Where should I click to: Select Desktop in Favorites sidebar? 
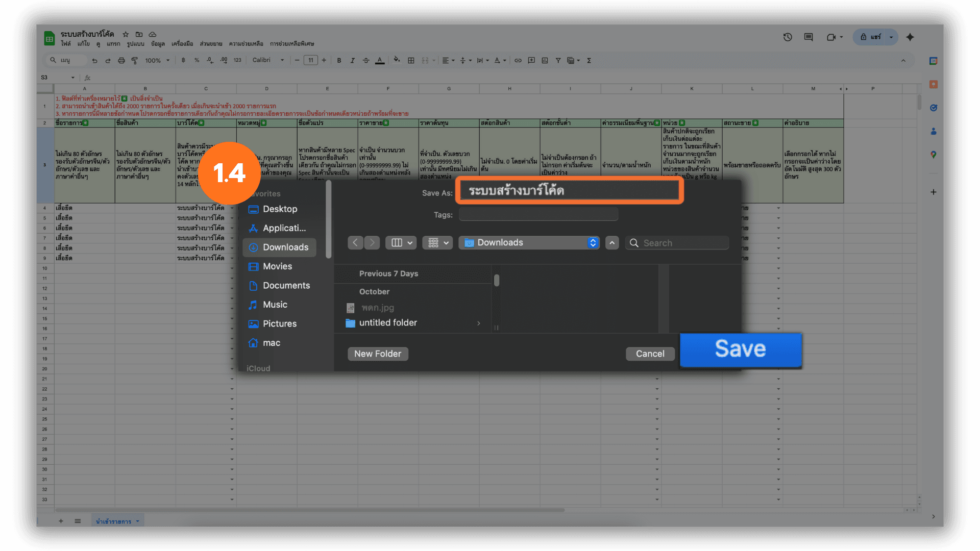click(x=280, y=209)
